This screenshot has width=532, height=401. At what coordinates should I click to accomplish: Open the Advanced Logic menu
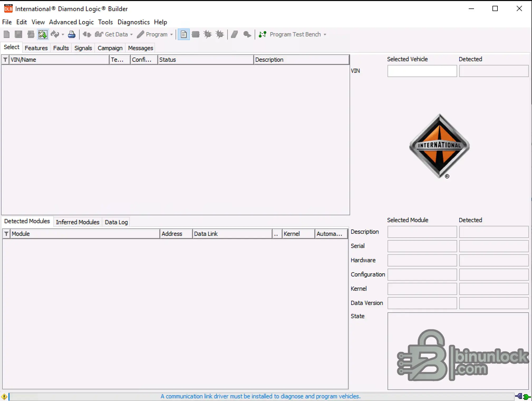pos(71,22)
